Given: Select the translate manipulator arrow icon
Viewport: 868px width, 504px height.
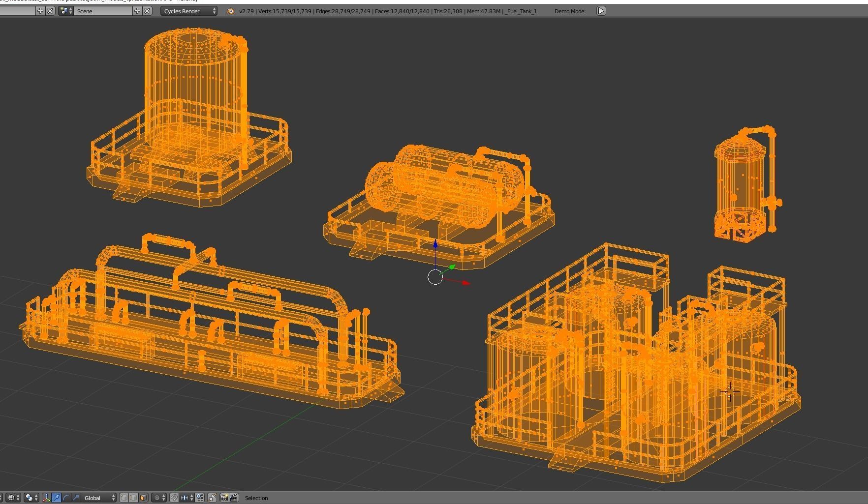Looking at the screenshot, I should 56,498.
